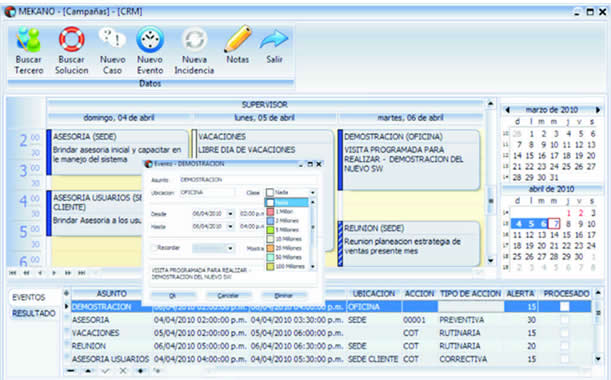Select 10 Millones in the Clase list
Screen dimensions: 611x380
287,239
